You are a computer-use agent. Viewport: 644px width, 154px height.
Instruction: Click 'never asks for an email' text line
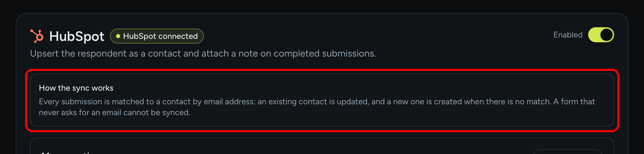pos(114,112)
